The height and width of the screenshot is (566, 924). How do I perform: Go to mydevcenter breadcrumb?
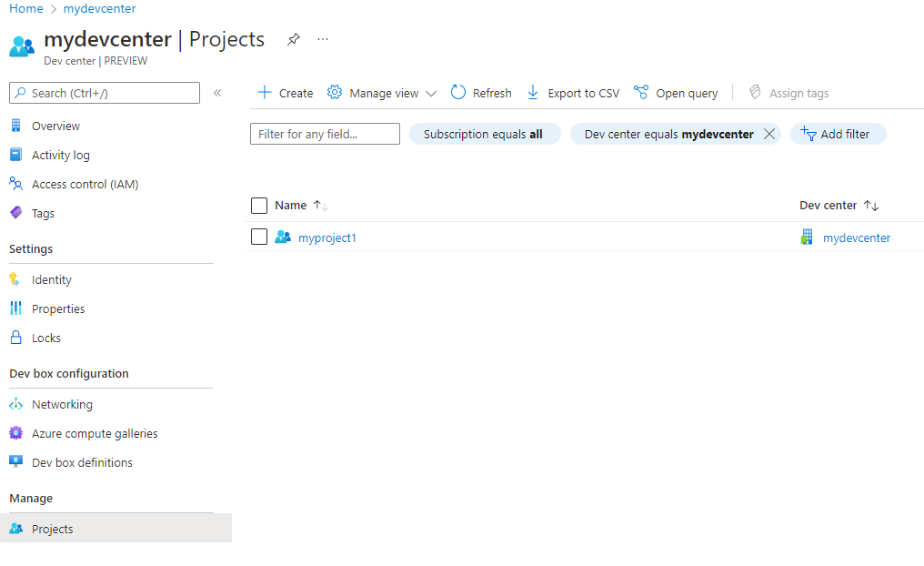click(100, 8)
